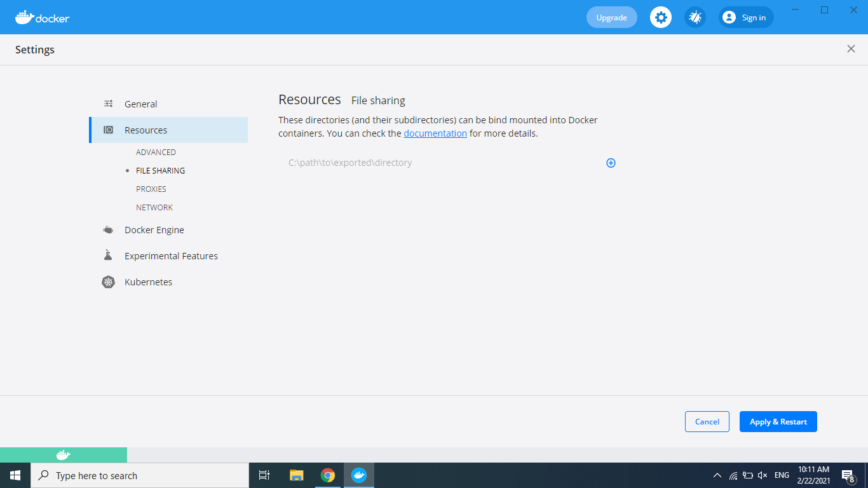868x488 pixels.
Task: Click the green Docker running status bar
Action: tap(64, 455)
